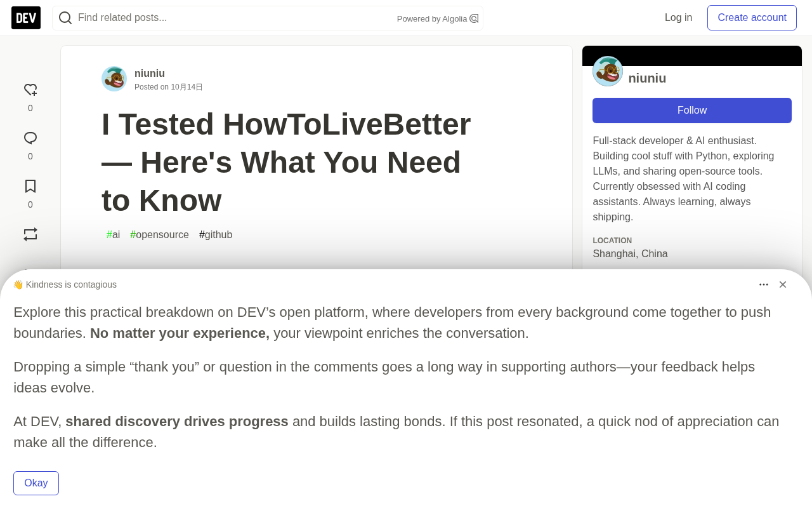
Task: Click the heart reaction count 0
Action: coord(30,108)
